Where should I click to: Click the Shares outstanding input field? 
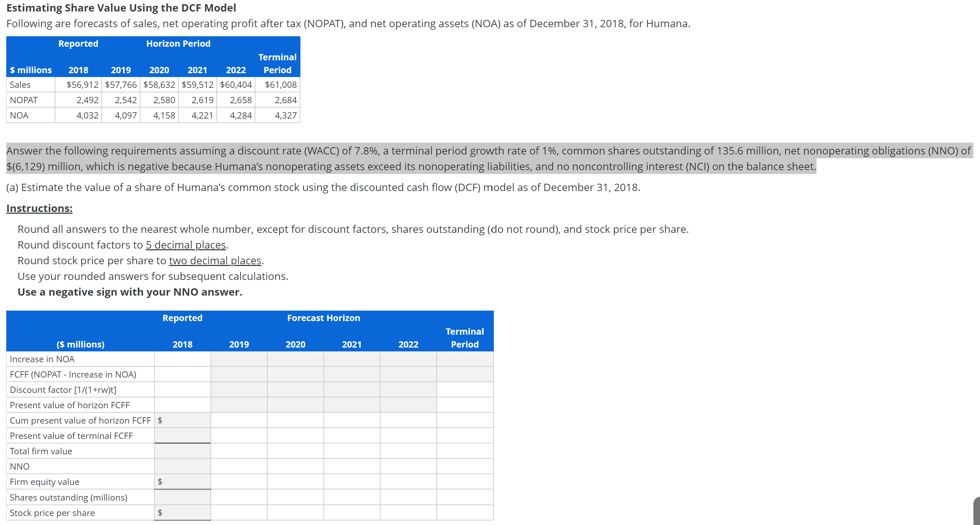tap(183, 496)
